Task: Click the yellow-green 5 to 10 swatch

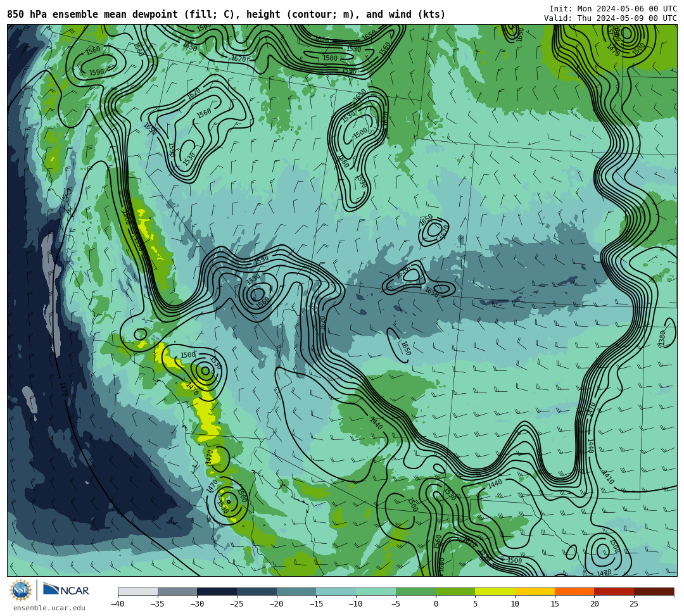Action: [x=495, y=591]
